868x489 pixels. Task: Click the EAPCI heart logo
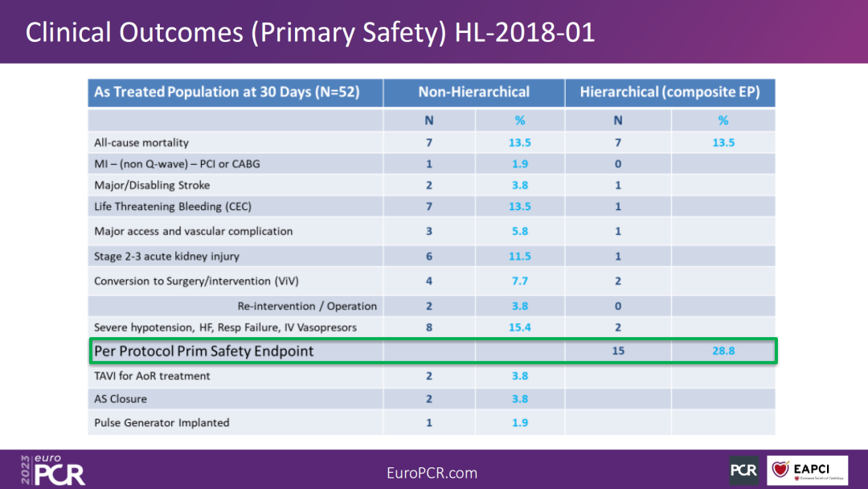click(x=807, y=471)
